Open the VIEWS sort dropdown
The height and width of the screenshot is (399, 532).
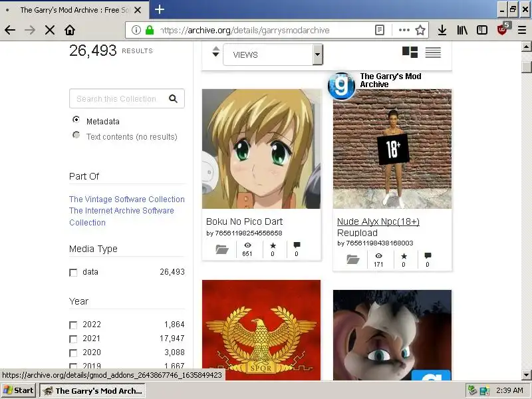click(273, 55)
